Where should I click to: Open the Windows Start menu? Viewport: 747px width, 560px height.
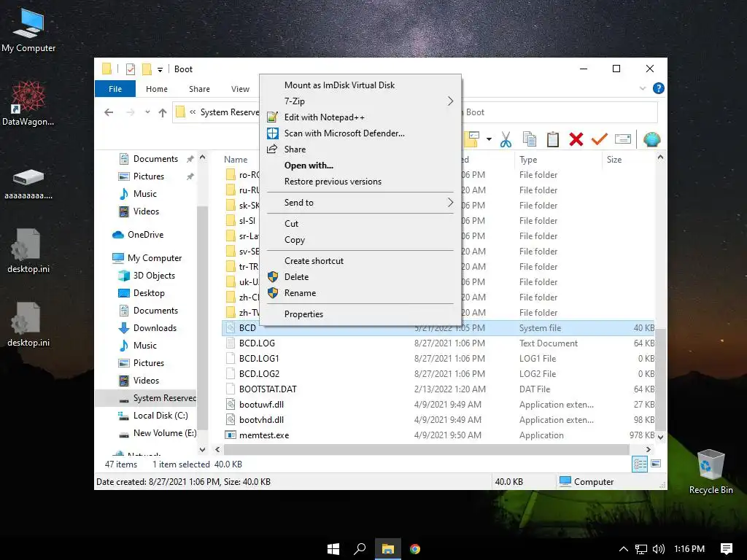coord(333,549)
